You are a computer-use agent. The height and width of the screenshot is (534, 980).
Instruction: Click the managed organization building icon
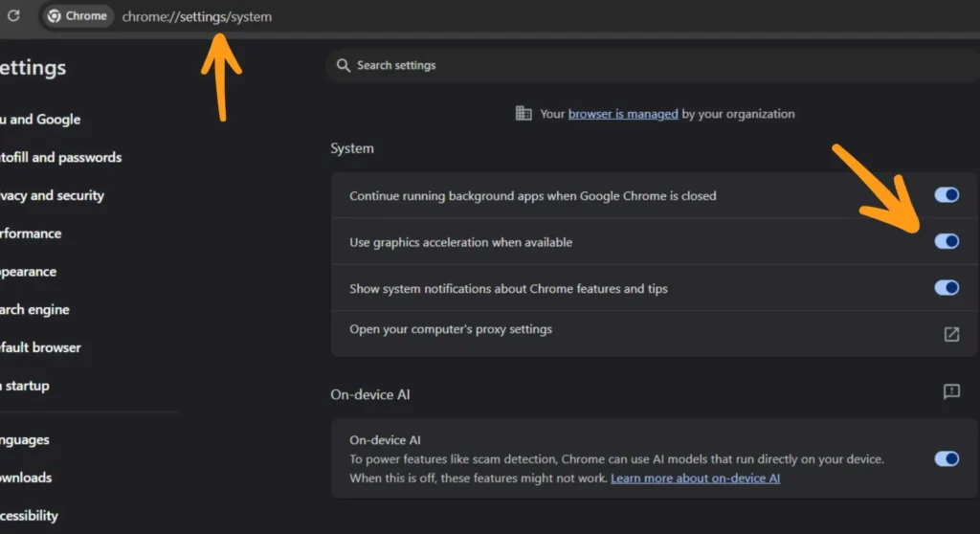pyautogui.click(x=523, y=113)
